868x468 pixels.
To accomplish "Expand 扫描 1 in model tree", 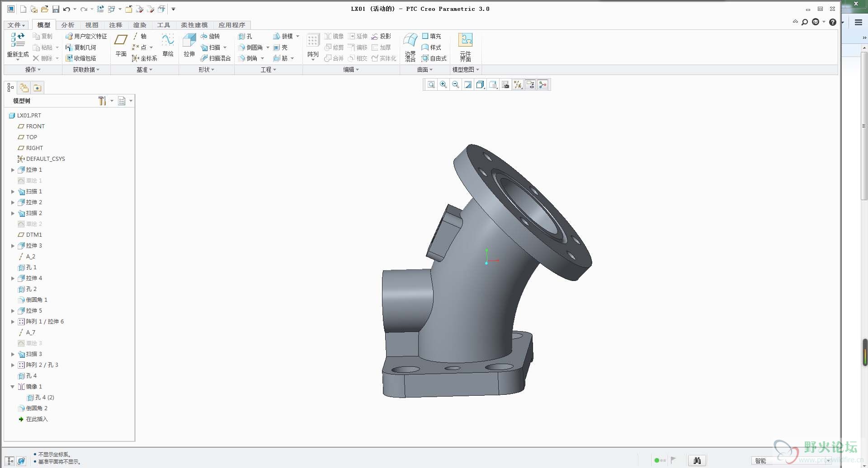I will coord(13,192).
